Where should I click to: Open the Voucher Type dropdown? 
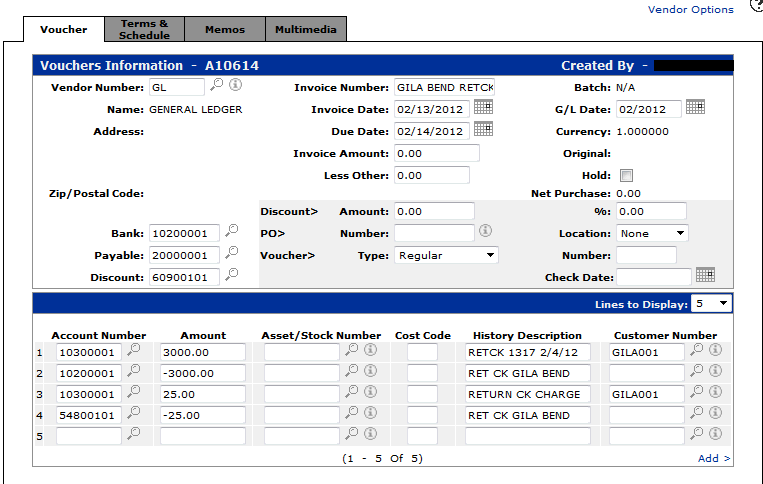[446, 255]
